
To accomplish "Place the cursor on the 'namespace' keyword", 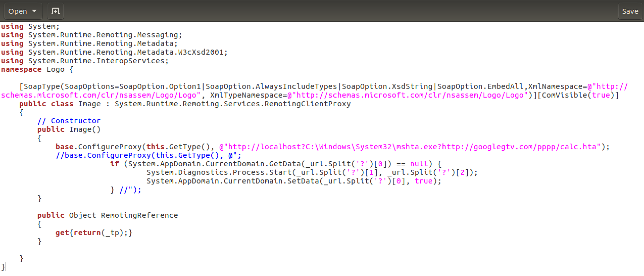I will [21, 70].
